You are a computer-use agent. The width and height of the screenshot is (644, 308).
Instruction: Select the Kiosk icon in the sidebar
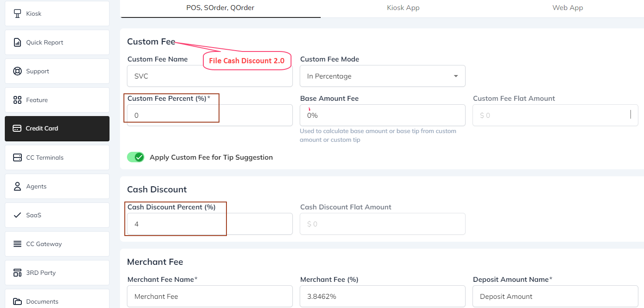click(17, 14)
